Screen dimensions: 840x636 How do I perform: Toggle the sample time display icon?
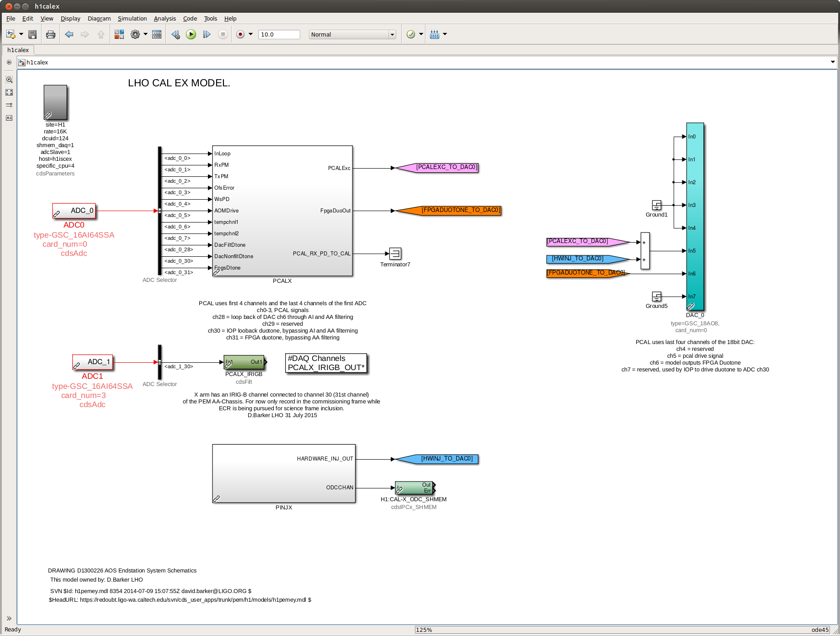click(x=9, y=105)
